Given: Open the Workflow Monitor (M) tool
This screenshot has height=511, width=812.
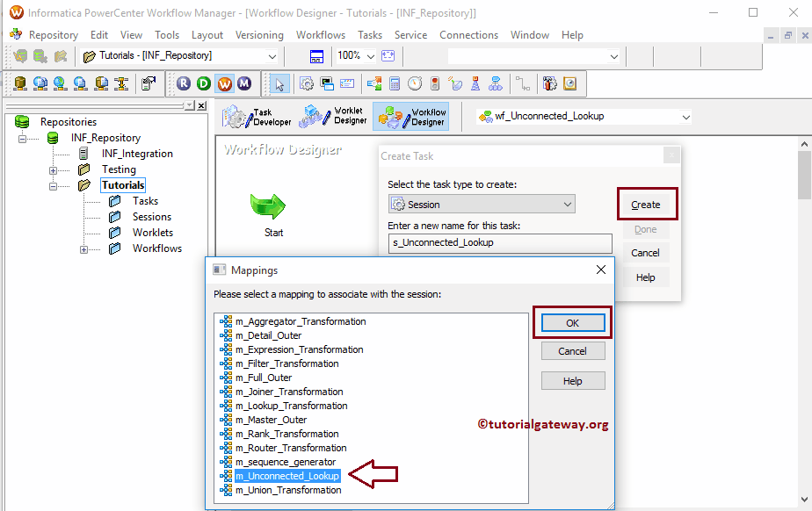Looking at the screenshot, I should click(244, 83).
